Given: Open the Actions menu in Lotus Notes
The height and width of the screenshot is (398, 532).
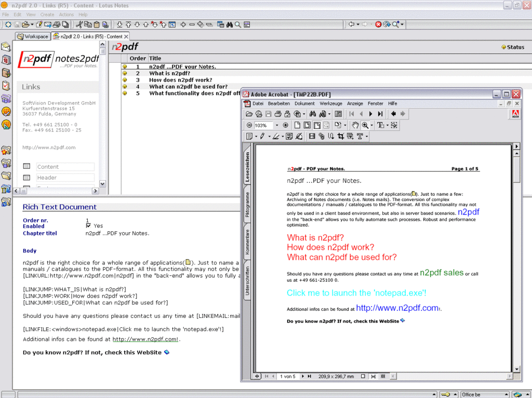Looking at the screenshot, I should pyautogui.click(x=66, y=15).
